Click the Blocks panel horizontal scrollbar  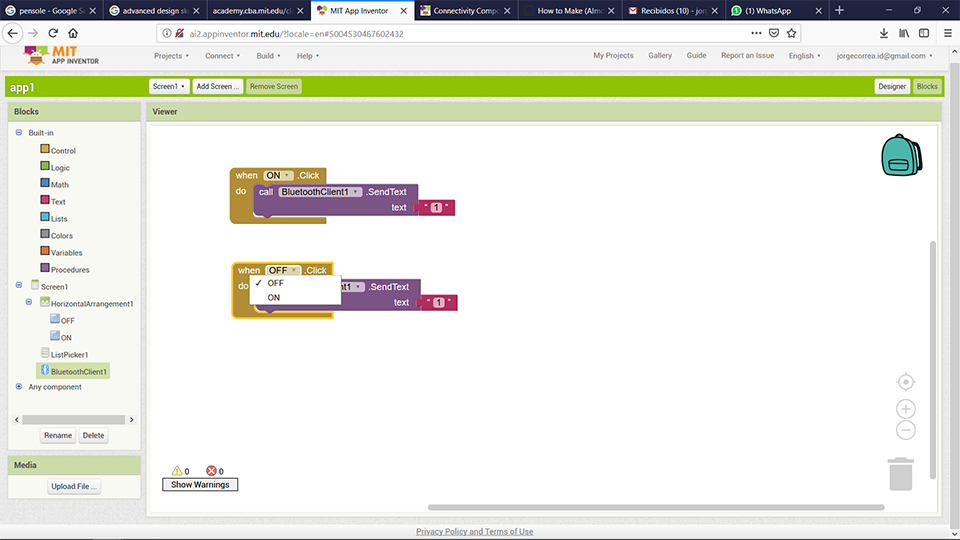[73, 419]
